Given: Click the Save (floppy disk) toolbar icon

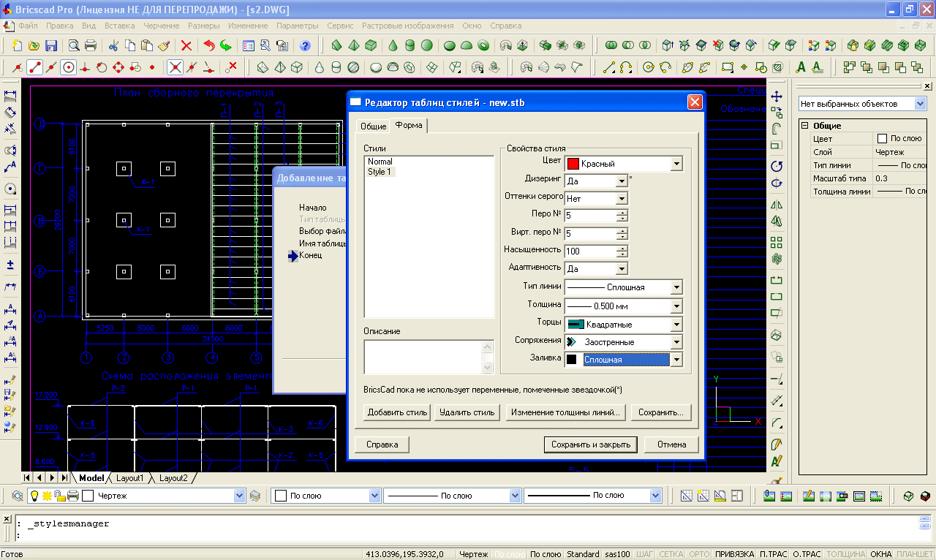Looking at the screenshot, I should click(x=51, y=45).
